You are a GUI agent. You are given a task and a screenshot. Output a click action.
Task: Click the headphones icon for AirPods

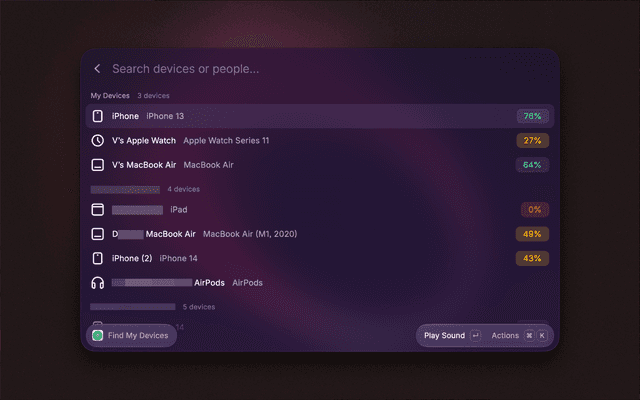pyautogui.click(x=98, y=283)
